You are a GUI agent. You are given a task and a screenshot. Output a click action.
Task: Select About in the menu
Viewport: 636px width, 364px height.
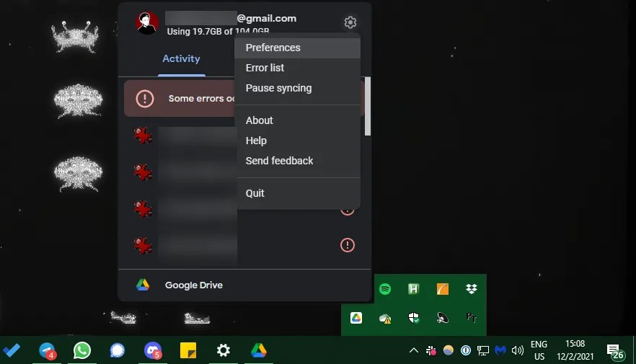click(297, 120)
